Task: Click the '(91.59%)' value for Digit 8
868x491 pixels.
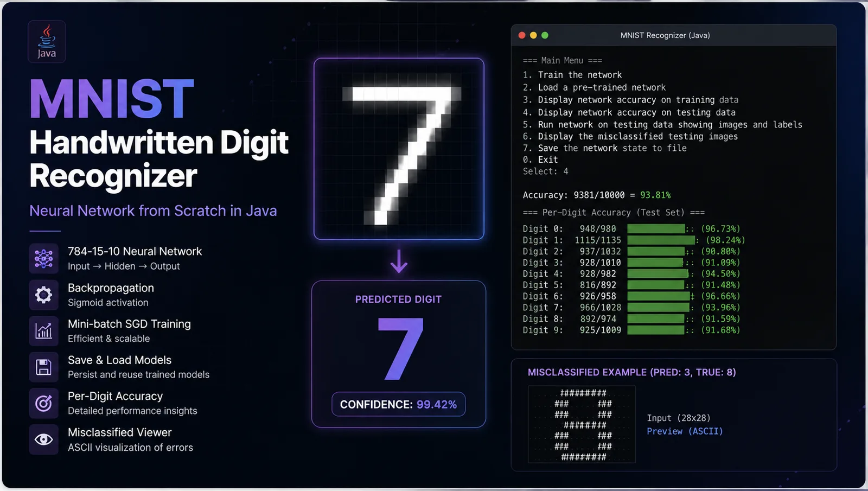Action: pos(720,319)
